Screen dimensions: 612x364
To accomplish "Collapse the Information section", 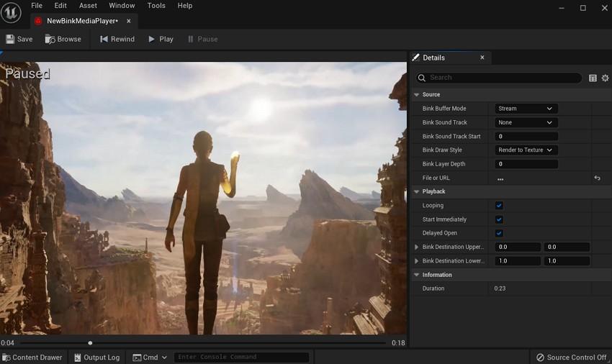I will pyautogui.click(x=416, y=275).
